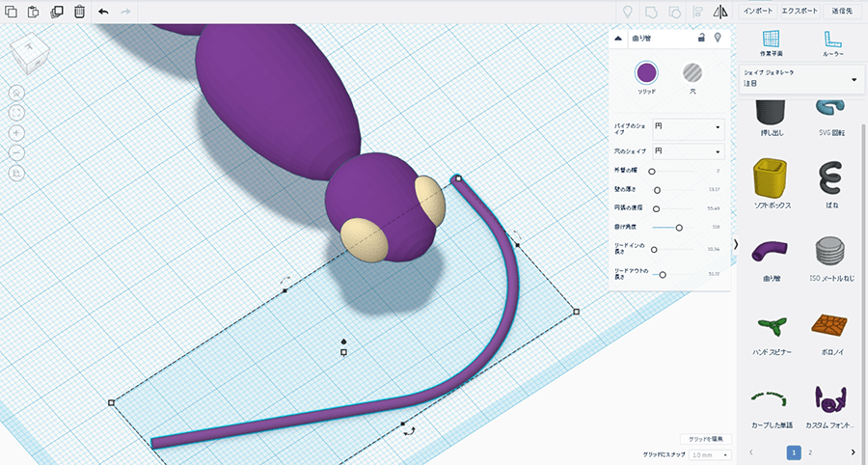Click the black height cone handle above the workplane

(x=343, y=342)
